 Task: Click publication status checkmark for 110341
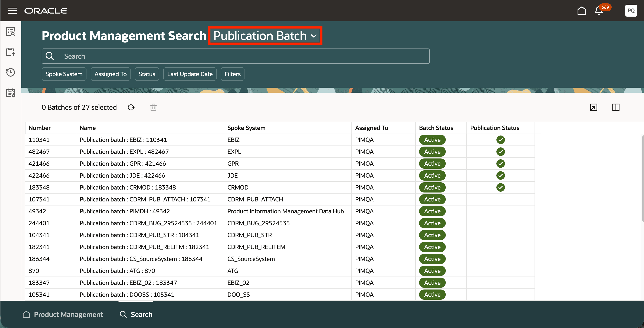pyautogui.click(x=500, y=140)
